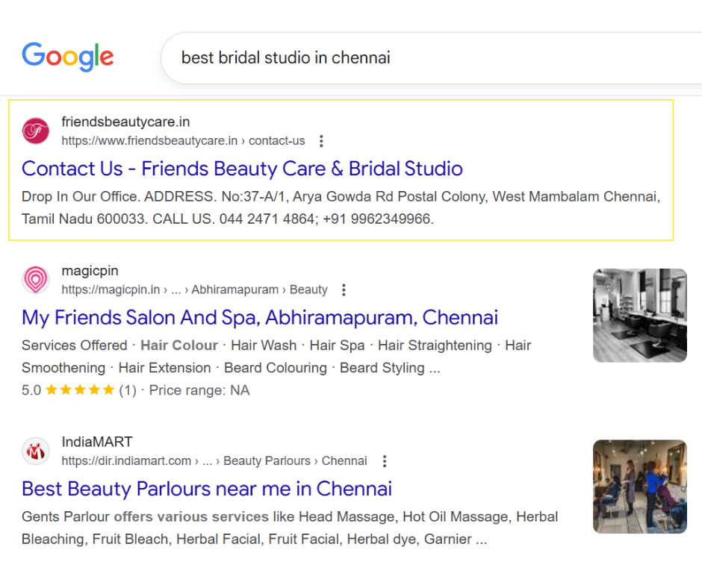Click the magicpin.in breadcrumb URL
The image size is (702, 588).
tap(194, 290)
